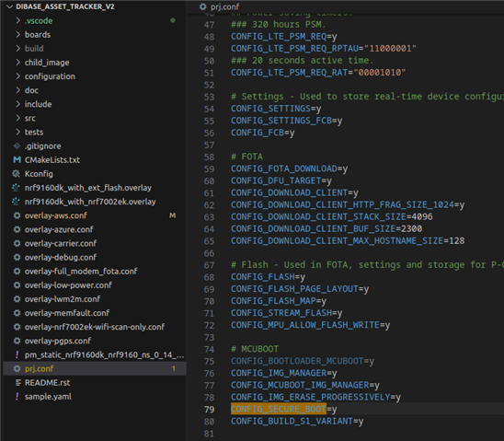Click the overlay-low-power.conf gear icon
Image resolution: width=504 pixels, height=441 pixels.
17,285
